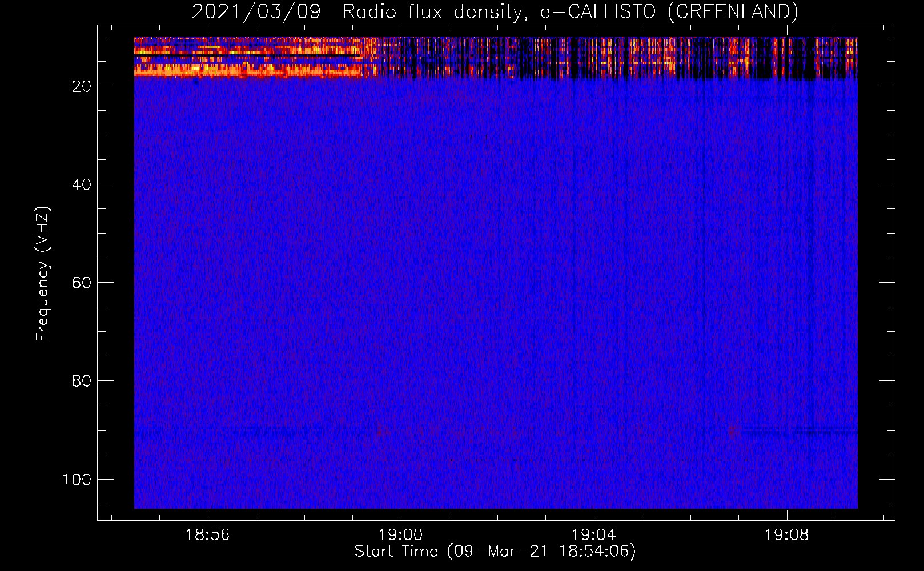
Task: Click the '100' frequency tick label
Action: pyautogui.click(x=77, y=479)
